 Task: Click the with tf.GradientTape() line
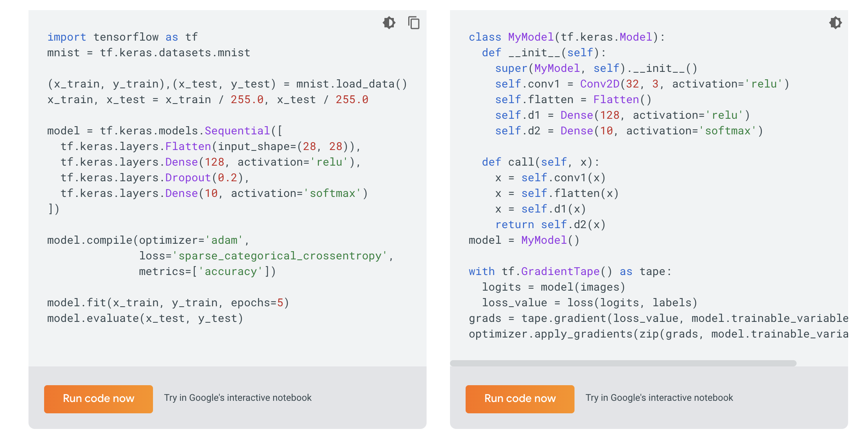coord(570,272)
